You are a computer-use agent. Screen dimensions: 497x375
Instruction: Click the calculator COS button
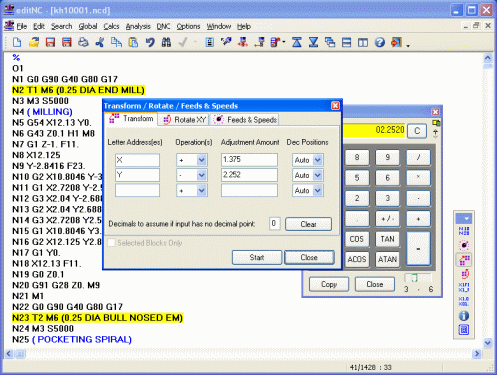tap(357, 239)
